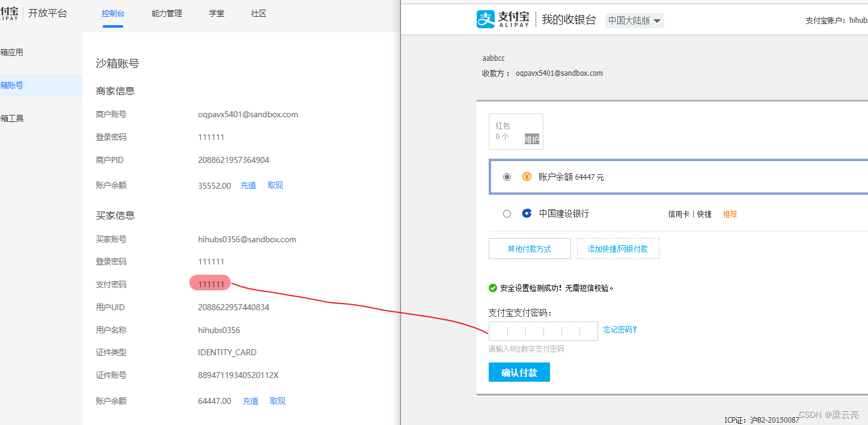Click merchant account oqpavx5401@sandbox.com in 商家信息
The image size is (868, 425).
[248, 114]
